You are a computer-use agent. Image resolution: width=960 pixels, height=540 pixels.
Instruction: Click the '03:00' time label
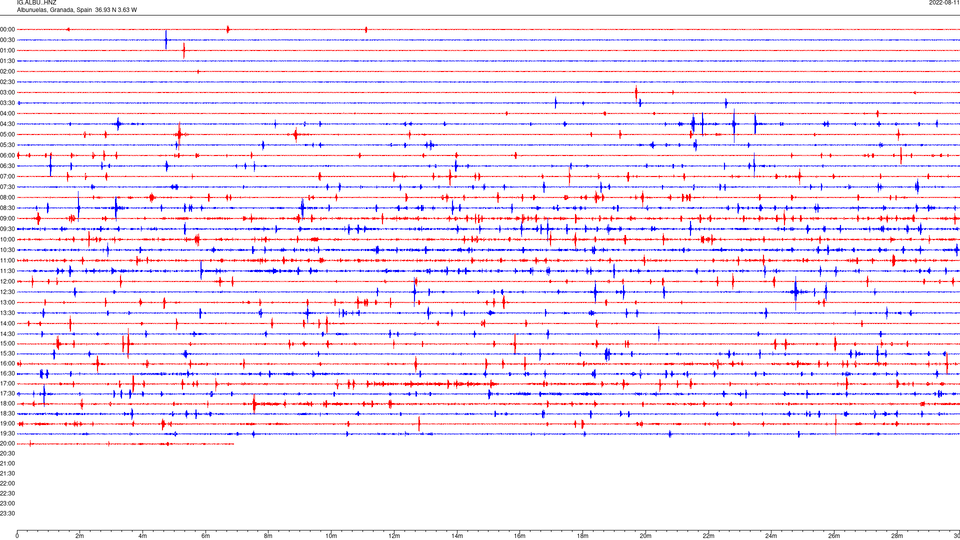click(x=8, y=92)
